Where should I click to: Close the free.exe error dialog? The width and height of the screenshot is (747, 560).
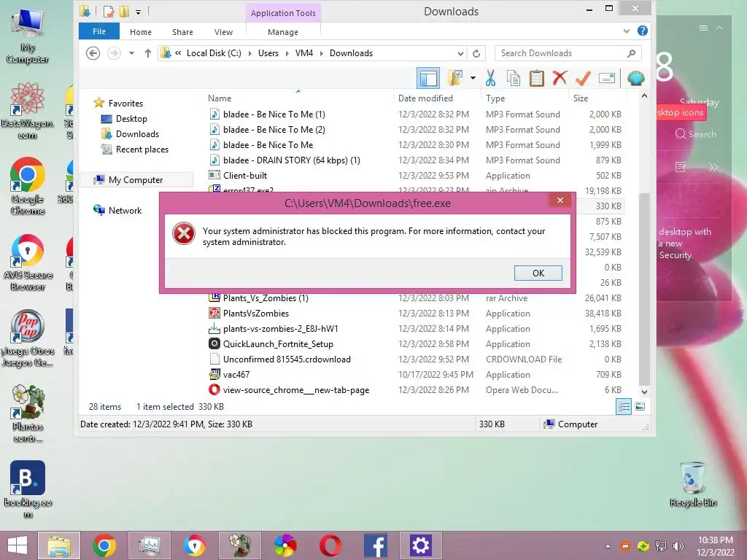tap(560, 200)
